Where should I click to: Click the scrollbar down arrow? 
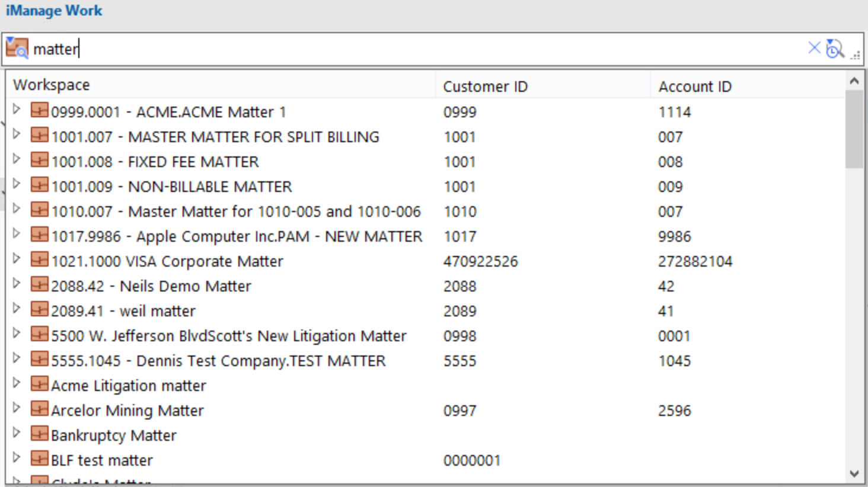[x=854, y=474]
